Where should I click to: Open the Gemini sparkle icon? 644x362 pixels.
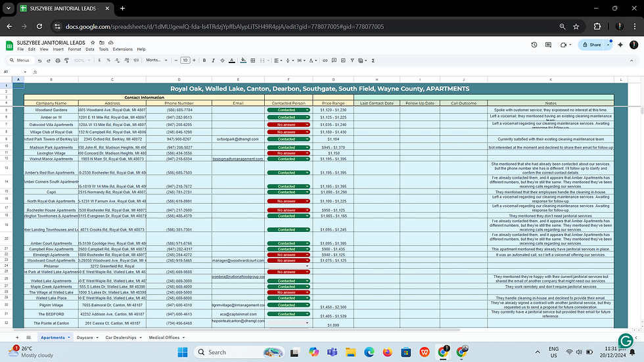coord(620,45)
